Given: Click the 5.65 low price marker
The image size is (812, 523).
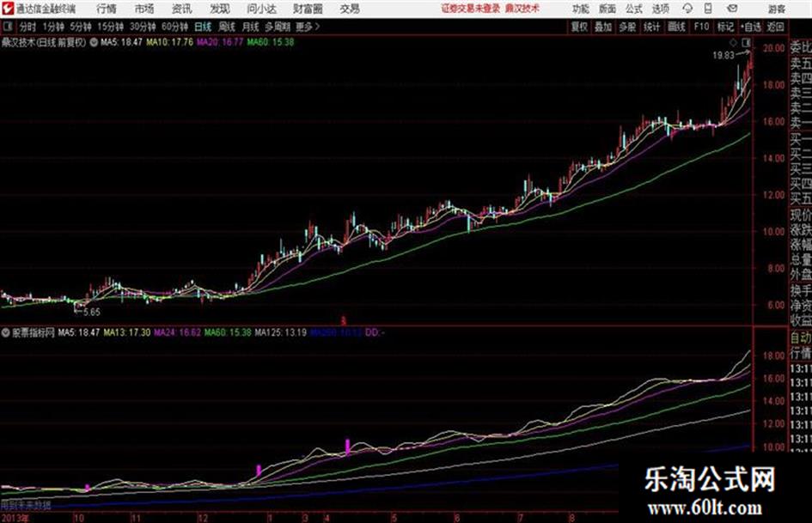Looking at the screenshot, I should point(92,312).
